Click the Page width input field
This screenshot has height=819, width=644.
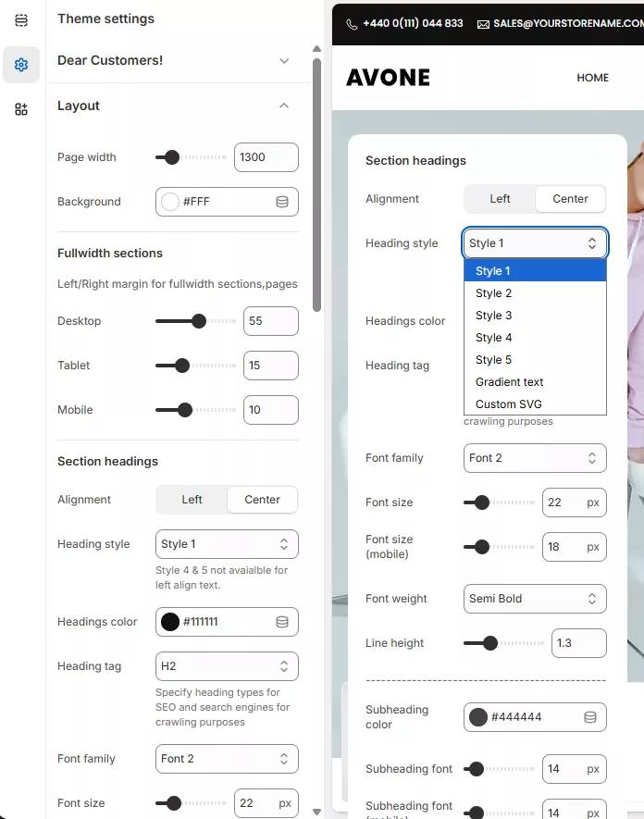tap(266, 157)
